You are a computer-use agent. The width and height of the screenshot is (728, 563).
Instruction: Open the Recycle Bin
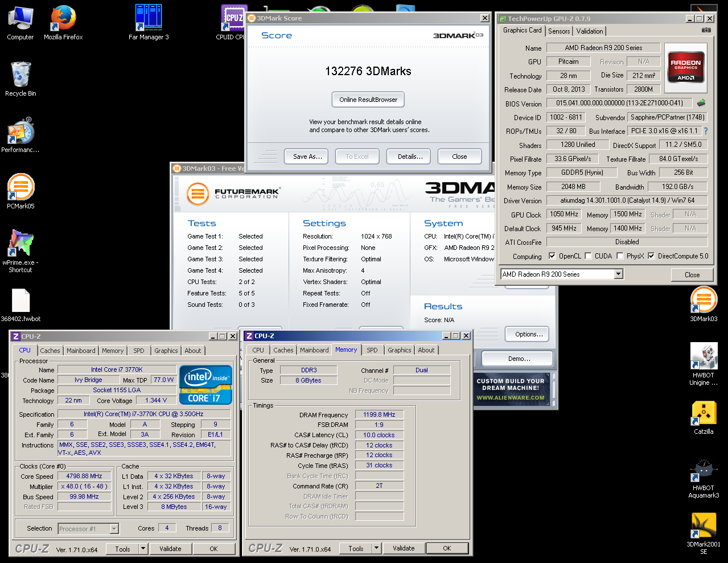(x=20, y=79)
